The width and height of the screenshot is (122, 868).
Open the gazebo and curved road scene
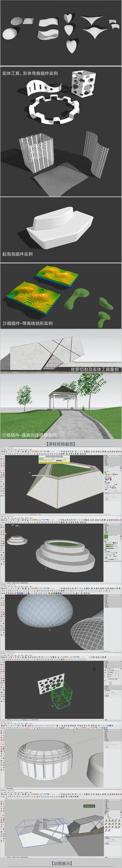(x=61, y=406)
